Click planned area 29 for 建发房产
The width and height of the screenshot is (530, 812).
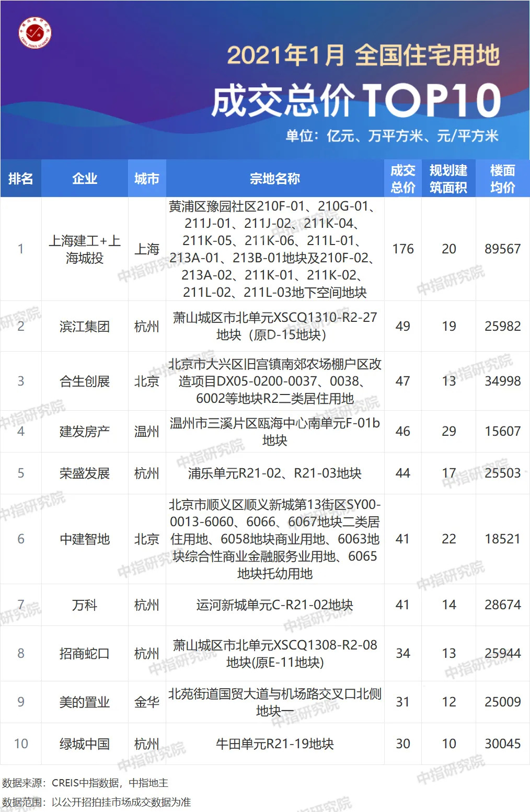pos(448,432)
